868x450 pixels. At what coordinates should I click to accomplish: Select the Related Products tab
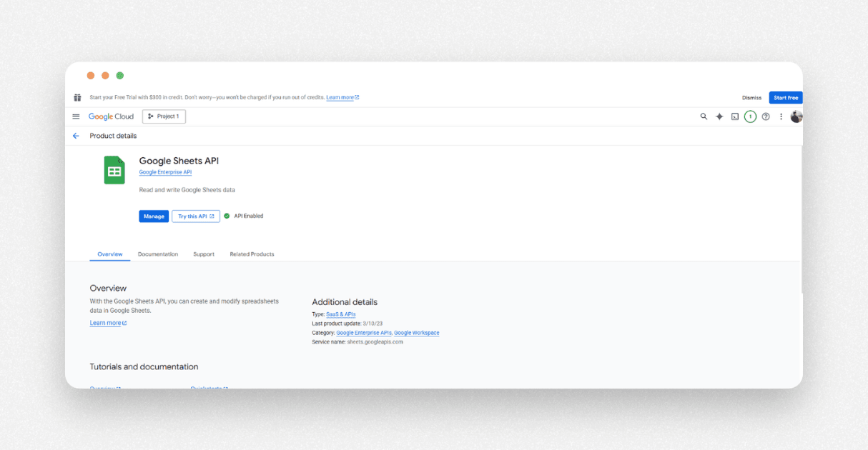pyautogui.click(x=252, y=254)
